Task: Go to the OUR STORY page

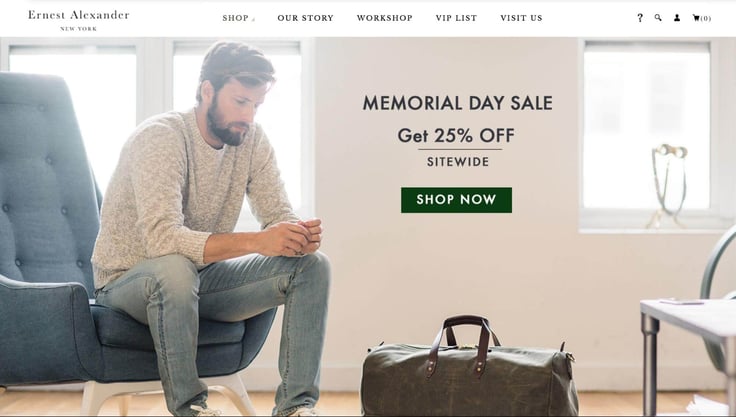Action: [306, 18]
